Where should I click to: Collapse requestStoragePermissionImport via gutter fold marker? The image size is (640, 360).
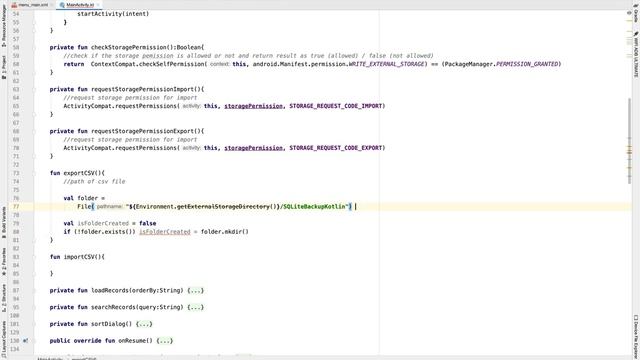(34, 89)
